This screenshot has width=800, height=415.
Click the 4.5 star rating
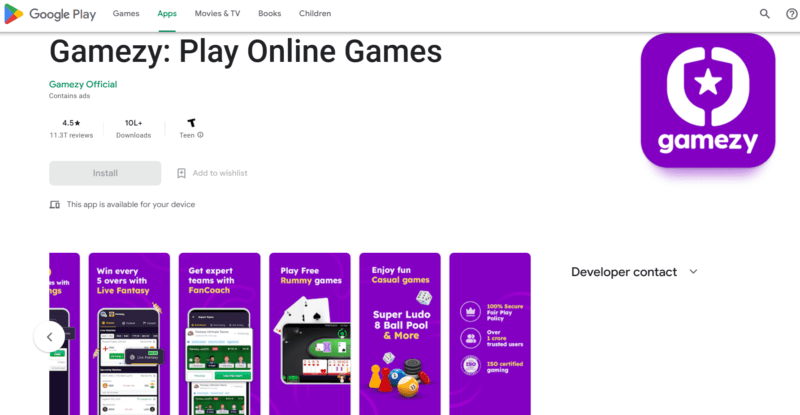[71, 123]
